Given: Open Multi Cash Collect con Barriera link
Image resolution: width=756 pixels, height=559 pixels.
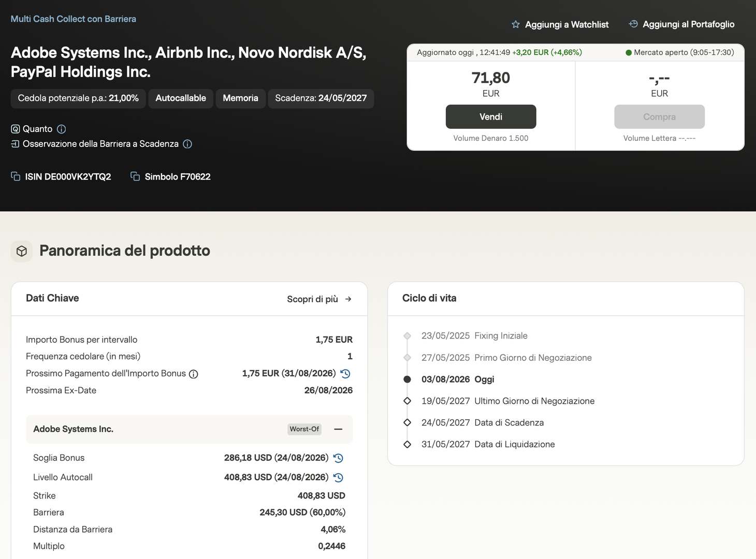Looking at the screenshot, I should (x=74, y=19).
